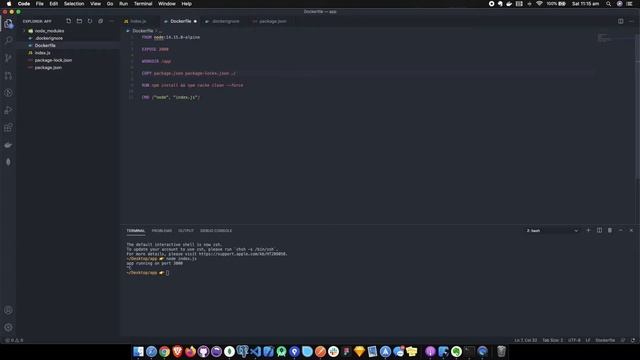The width and height of the screenshot is (640, 360).
Task: Open Finder from the dock
Action: point(138,351)
